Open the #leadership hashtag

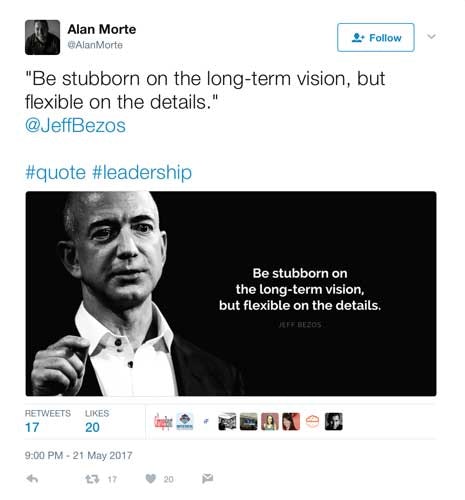click(x=142, y=173)
